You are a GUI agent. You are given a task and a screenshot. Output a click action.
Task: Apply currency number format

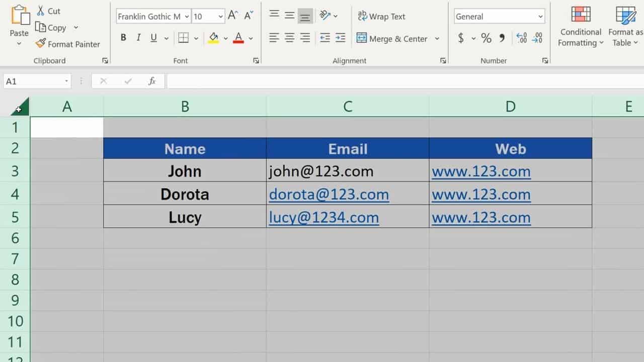[461, 38]
